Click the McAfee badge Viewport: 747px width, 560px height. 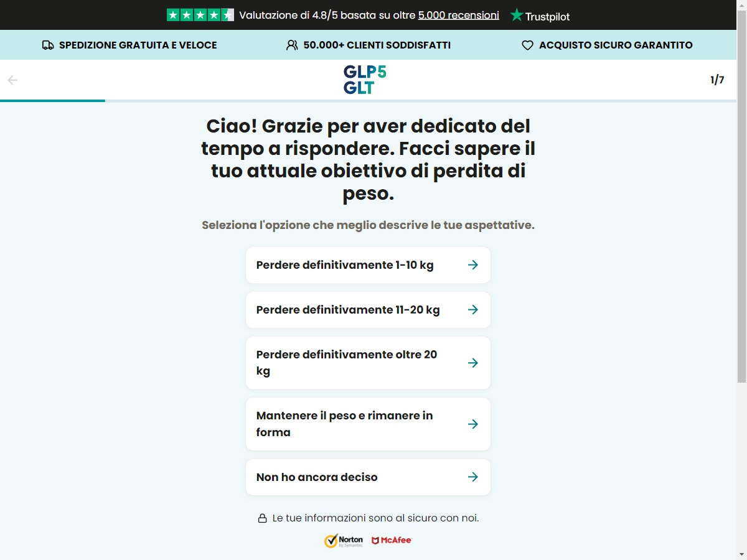tap(392, 541)
